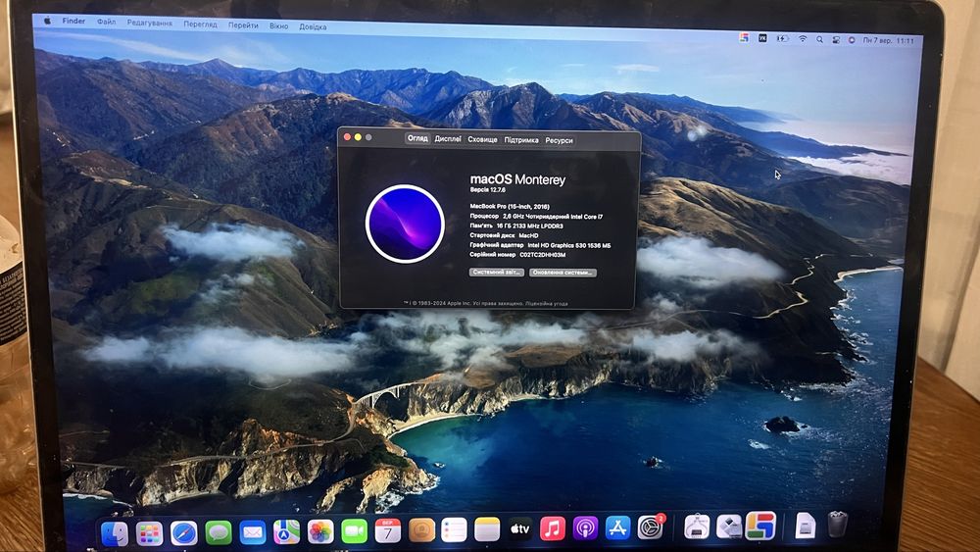Click the MacBook Pro (15-inch, 2016) text

pos(510,206)
